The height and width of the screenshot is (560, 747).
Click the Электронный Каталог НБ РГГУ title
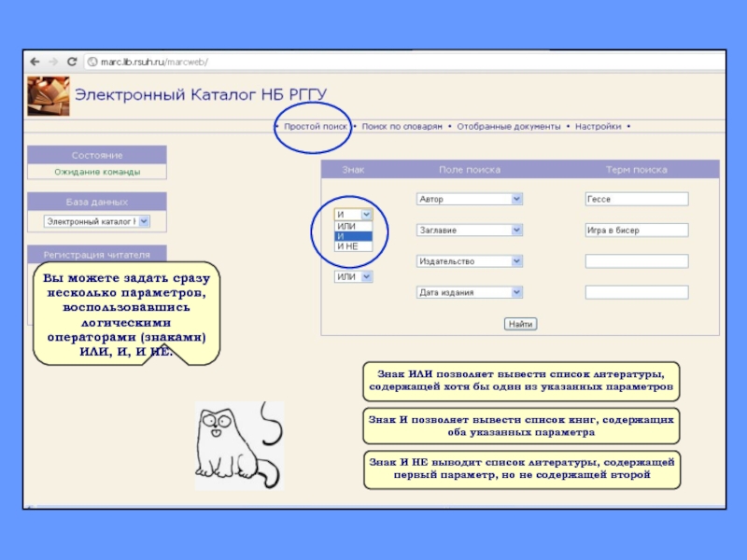tap(201, 94)
